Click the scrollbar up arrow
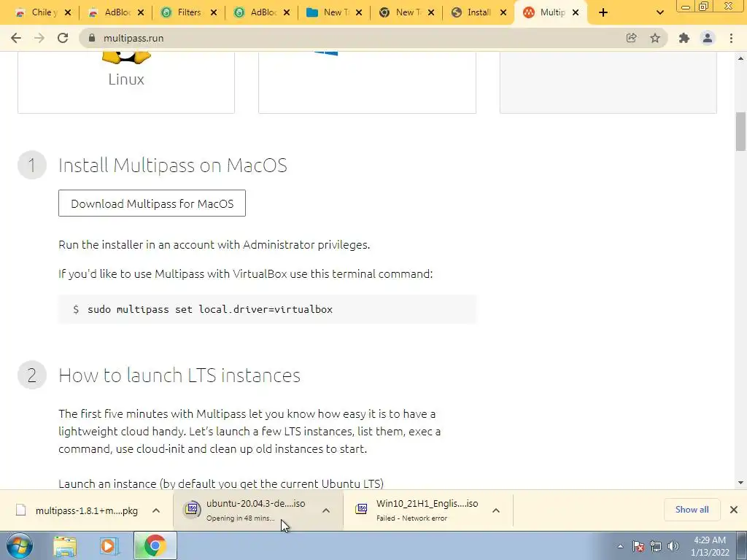This screenshot has width=747, height=560. pyautogui.click(x=741, y=58)
